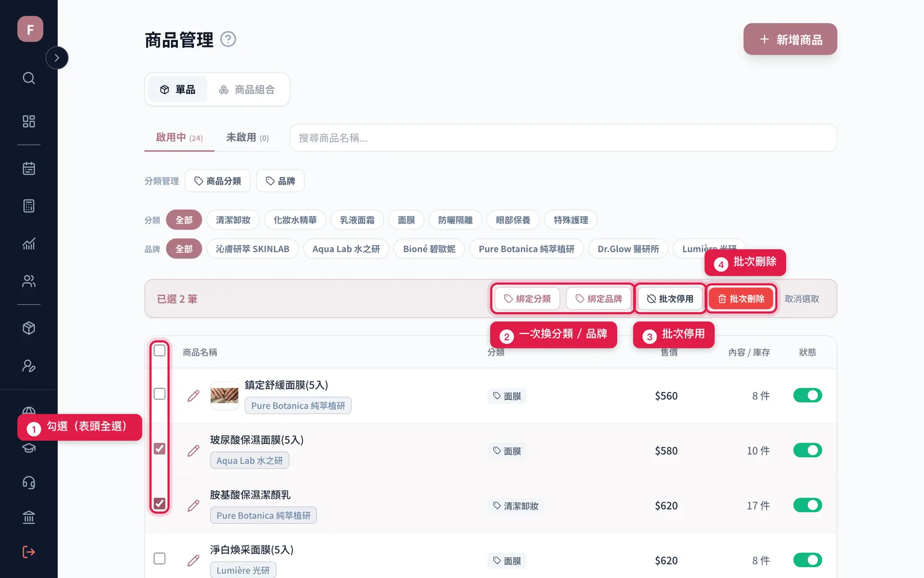
Task: Check the 淨白煥采面膜(5入) row checkbox
Action: point(159,559)
